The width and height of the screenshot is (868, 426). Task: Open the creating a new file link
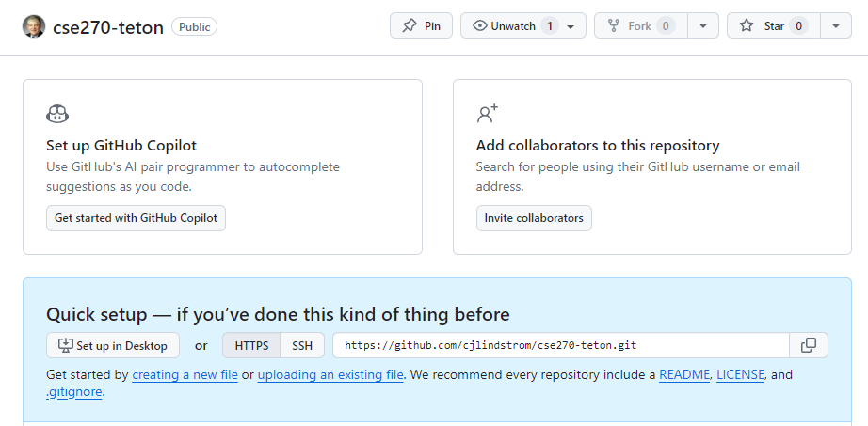(185, 374)
